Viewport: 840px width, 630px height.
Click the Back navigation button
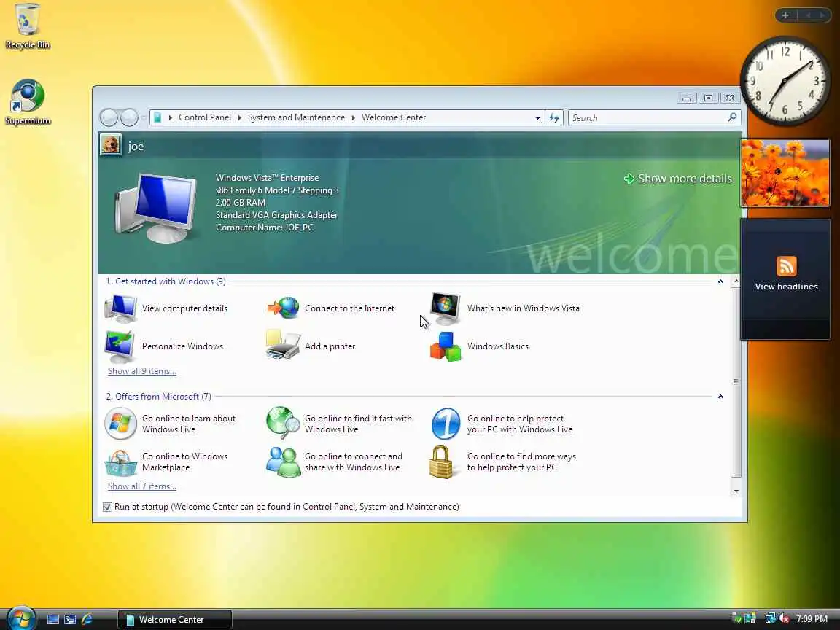pyautogui.click(x=109, y=117)
